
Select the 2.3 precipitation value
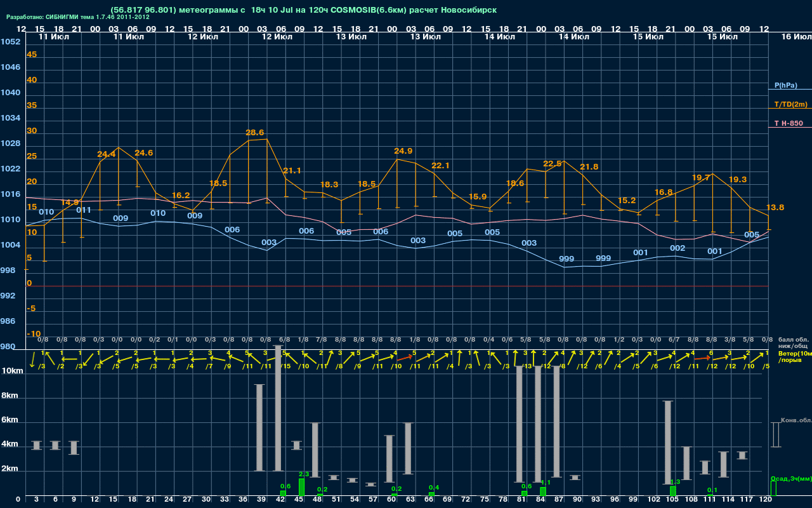point(303,474)
